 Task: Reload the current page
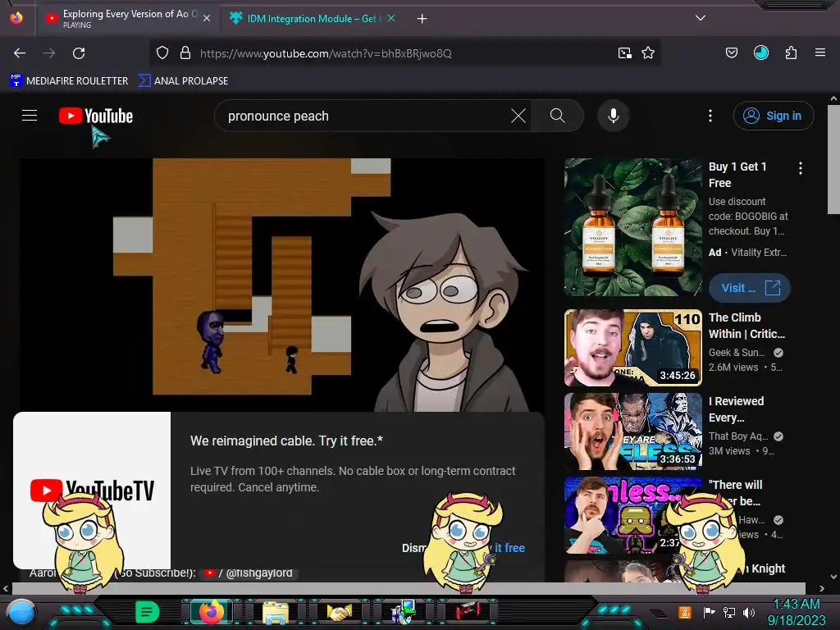(x=79, y=53)
